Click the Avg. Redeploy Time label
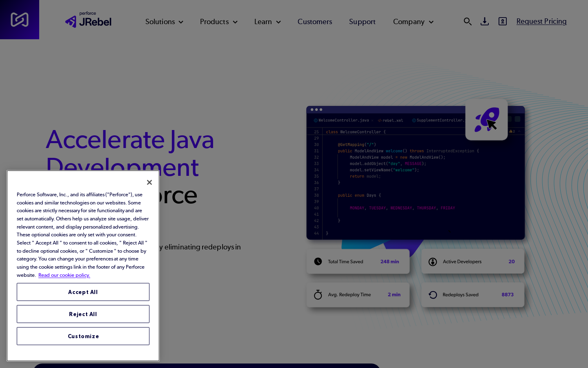 (350, 295)
